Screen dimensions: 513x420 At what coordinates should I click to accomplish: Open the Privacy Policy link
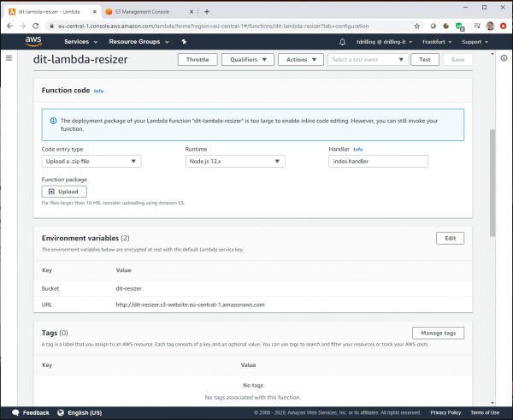[x=445, y=413]
